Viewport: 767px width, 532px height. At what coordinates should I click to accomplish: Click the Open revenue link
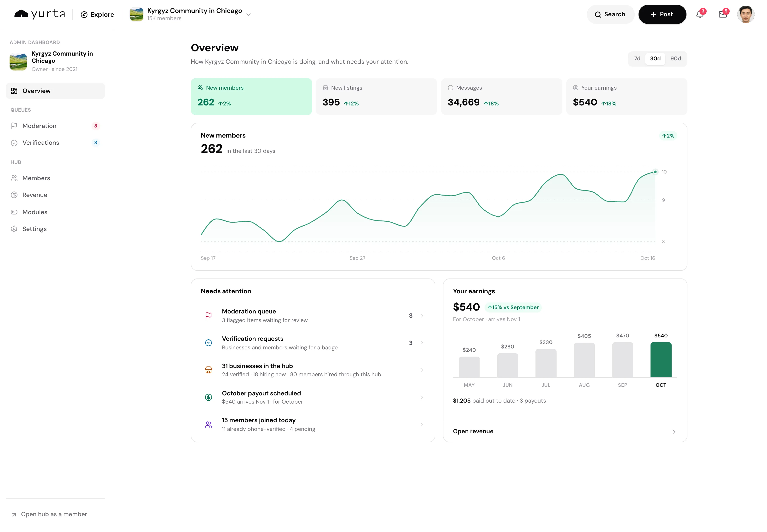[565, 431]
